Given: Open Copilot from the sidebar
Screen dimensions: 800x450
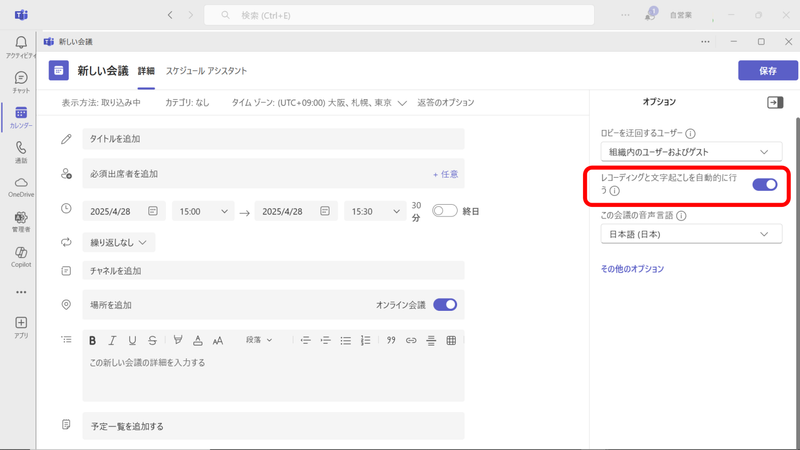Looking at the screenshot, I should tap(20, 257).
